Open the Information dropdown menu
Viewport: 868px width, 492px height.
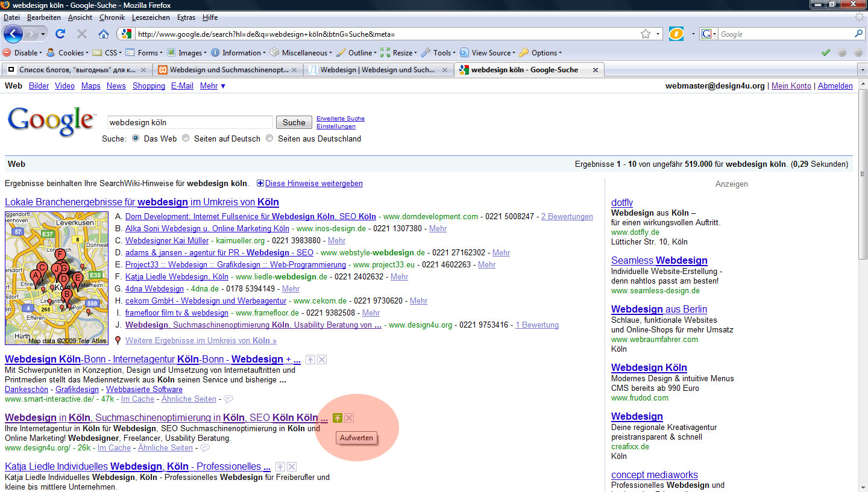coord(239,53)
